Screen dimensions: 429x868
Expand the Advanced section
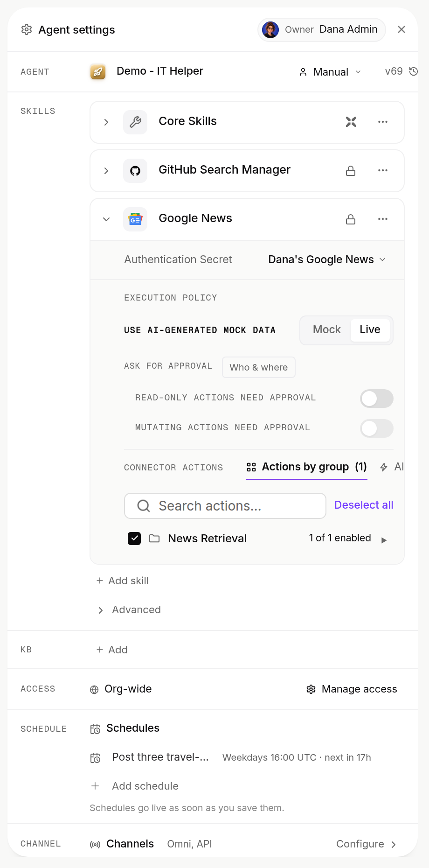129,610
